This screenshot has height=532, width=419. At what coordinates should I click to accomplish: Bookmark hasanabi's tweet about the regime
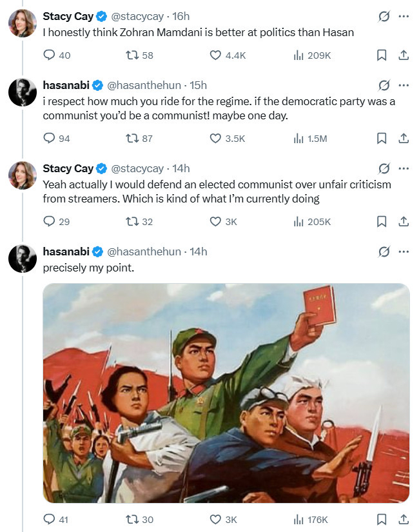click(x=381, y=138)
